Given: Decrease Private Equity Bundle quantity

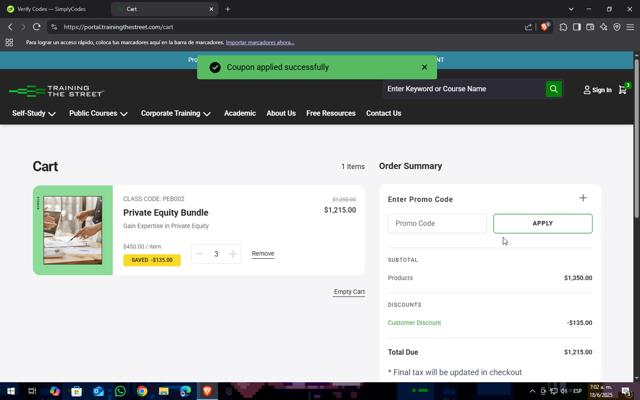Looking at the screenshot, I should (199, 254).
